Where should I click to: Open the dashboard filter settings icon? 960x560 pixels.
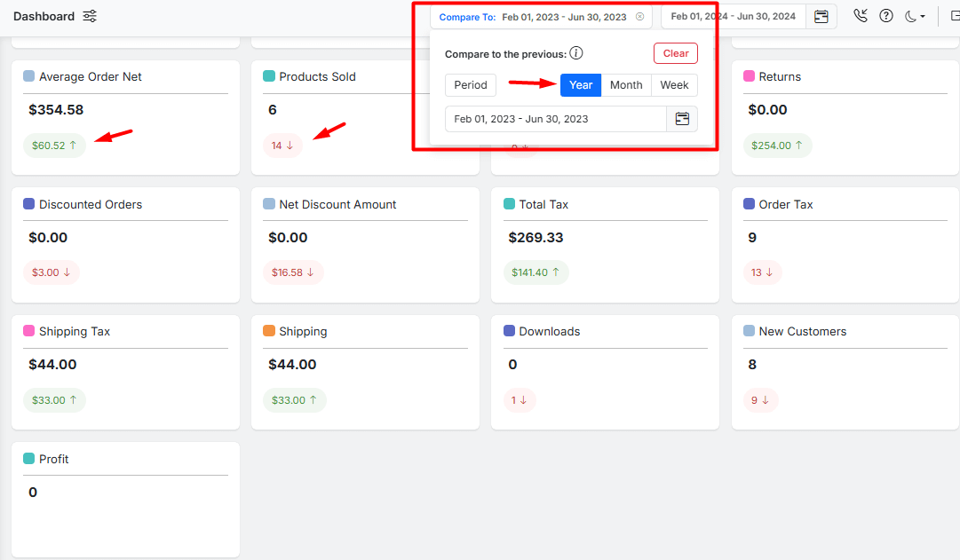tap(90, 17)
